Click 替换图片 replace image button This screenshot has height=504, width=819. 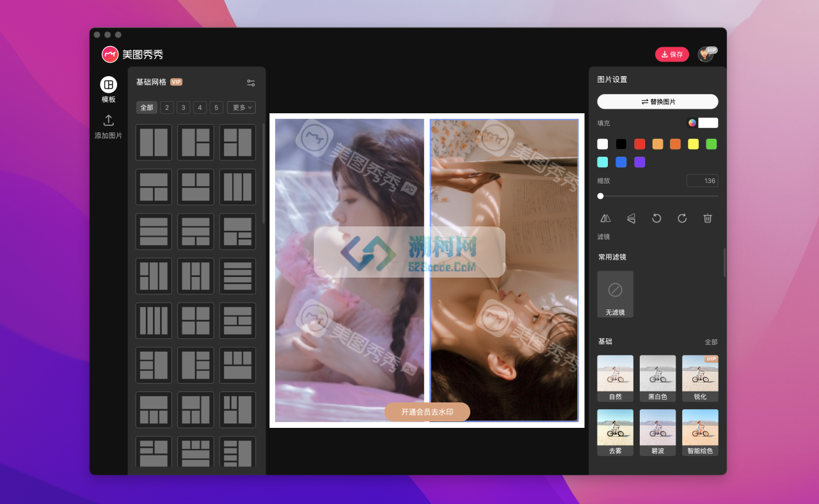pos(658,102)
